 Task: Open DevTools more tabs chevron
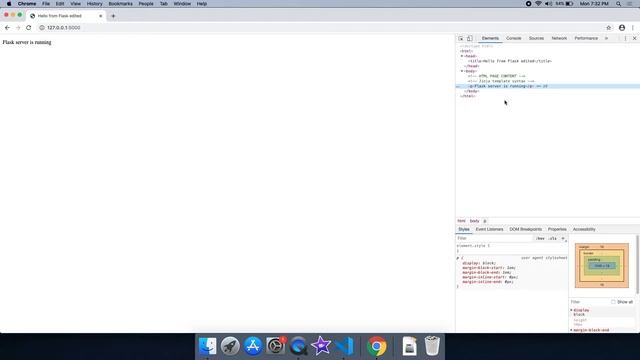coord(606,38)
